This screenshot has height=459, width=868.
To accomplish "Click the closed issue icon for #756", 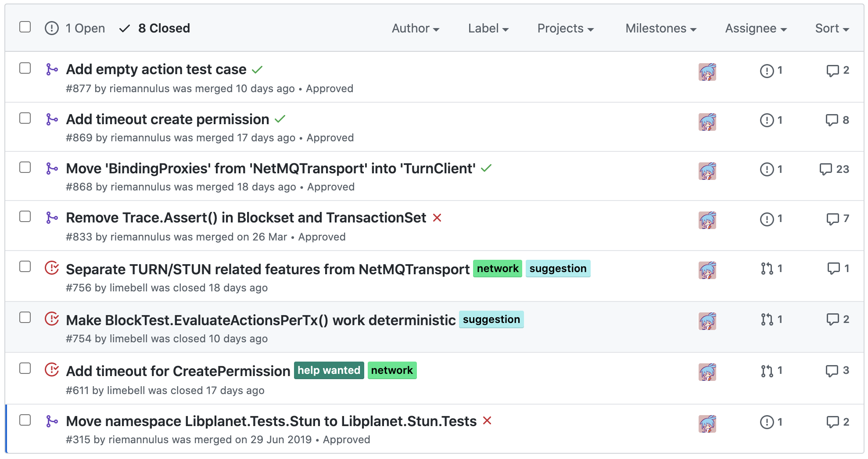I will [52, 268].
